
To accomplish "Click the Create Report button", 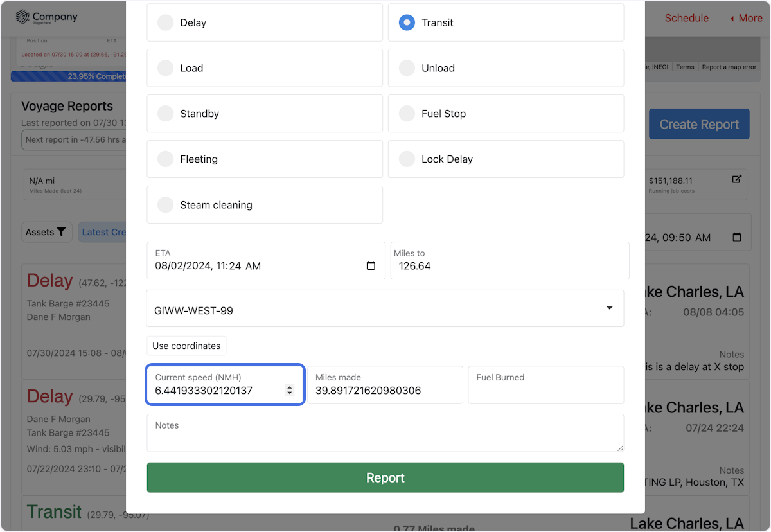I will click(x=699, y=123).
